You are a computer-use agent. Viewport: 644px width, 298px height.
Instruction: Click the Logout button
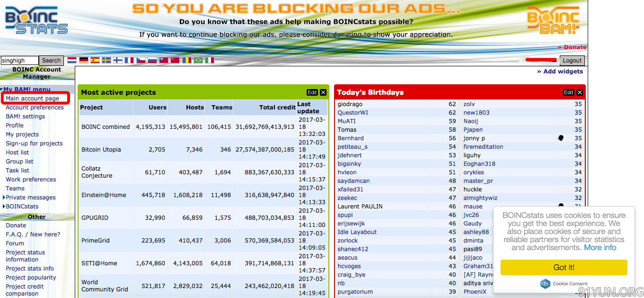(x=572, y=61)
